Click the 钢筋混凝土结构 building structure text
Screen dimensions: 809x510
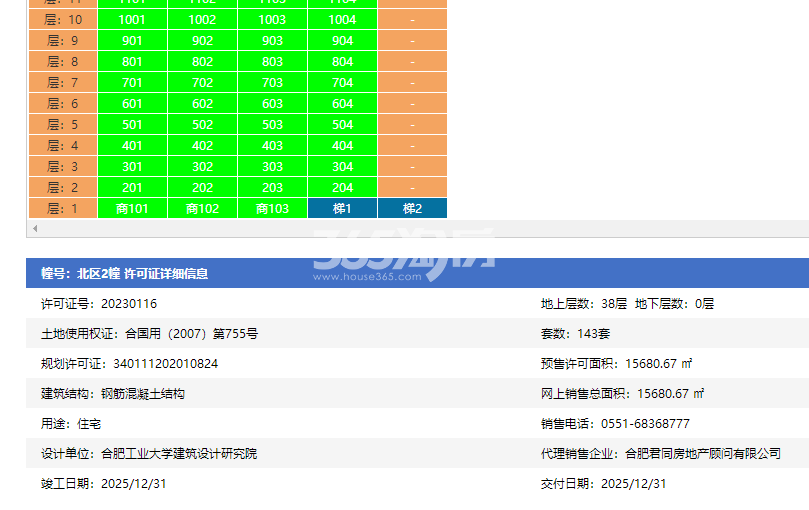point(143,394)
